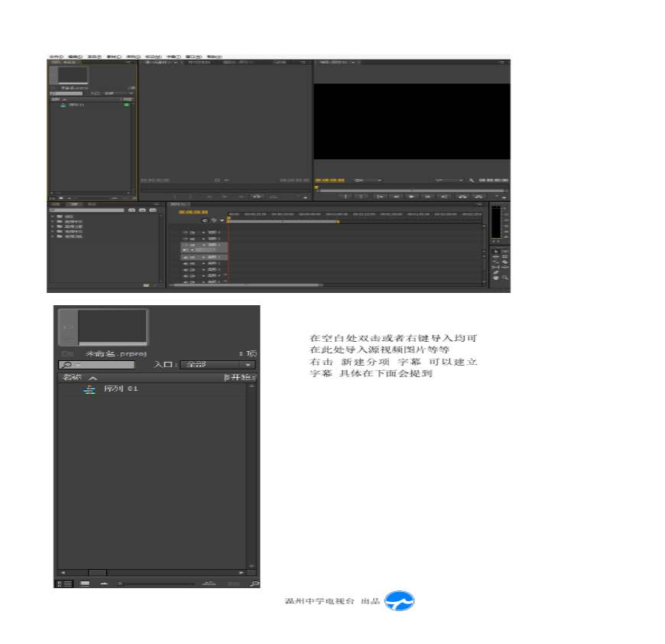Expand the first effects folder in effects panel
The height and width of the screenshot is (644, 665).
[53, 216]
